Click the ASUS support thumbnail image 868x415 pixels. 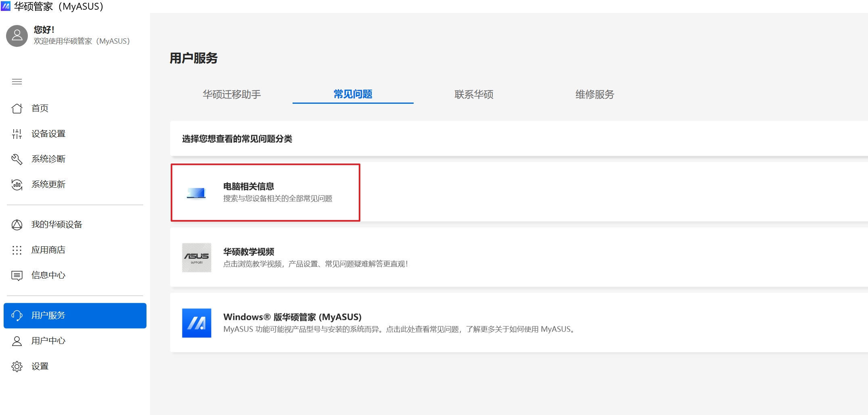[197, 258]
